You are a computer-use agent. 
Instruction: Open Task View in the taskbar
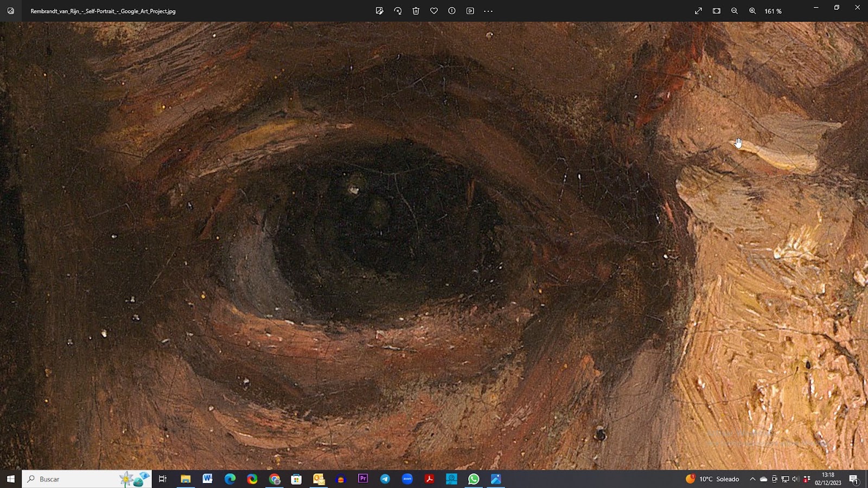coord(163,479)
